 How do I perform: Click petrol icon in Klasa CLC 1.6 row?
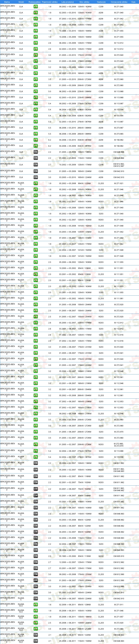pos(36,604)
